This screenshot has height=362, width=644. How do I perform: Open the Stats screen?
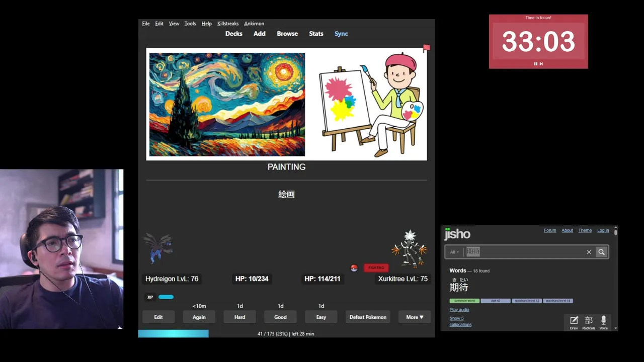click(x=316, y=34)
